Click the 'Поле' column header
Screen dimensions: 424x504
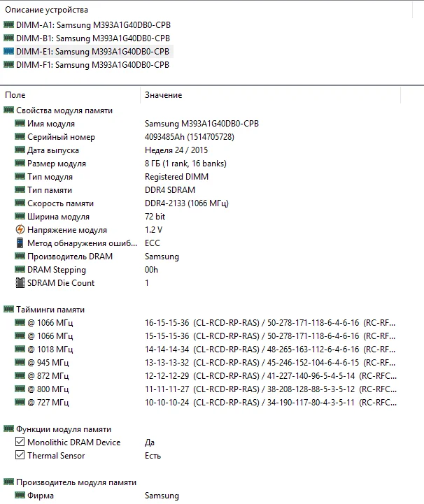coord(15,95)
